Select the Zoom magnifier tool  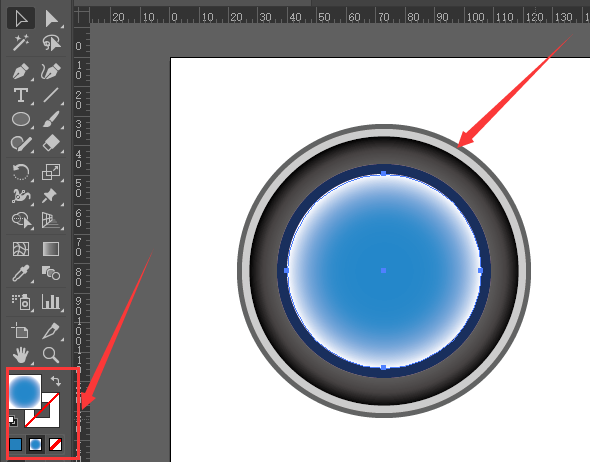[51, 354]
